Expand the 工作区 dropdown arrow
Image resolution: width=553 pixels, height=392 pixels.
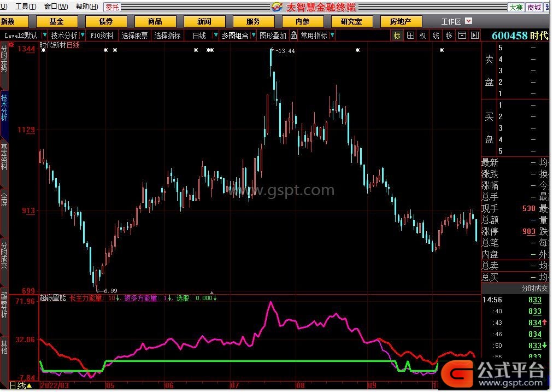(468, 21)
